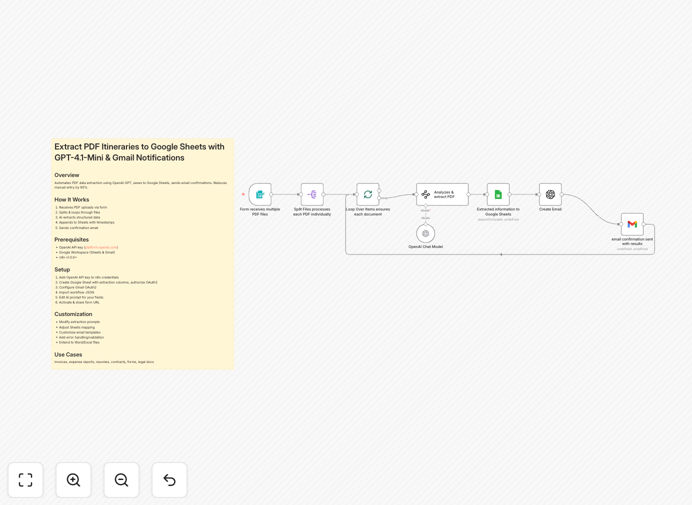Click the Prerequisites heading
692x505 pixels.
point(71,239)
